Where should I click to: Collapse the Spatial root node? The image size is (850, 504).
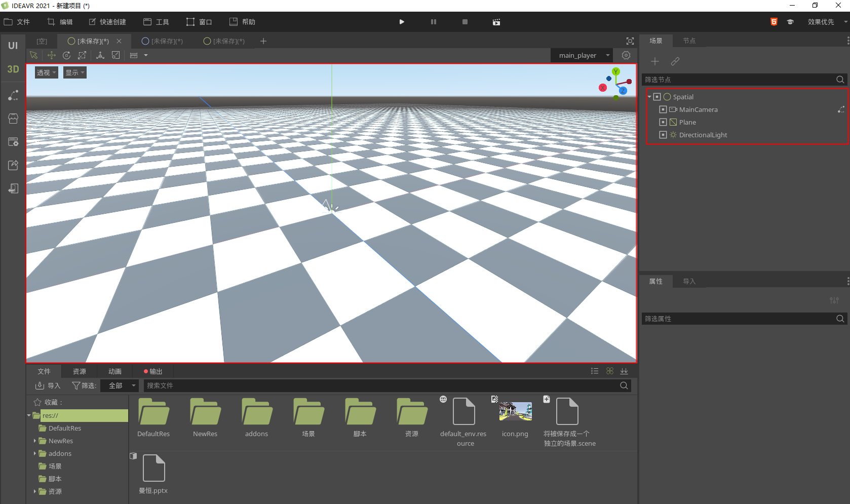649,97
